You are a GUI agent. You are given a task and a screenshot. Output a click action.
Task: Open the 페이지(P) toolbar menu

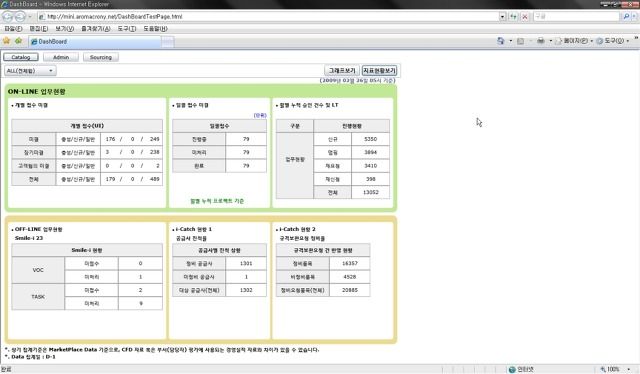(574, 41)
